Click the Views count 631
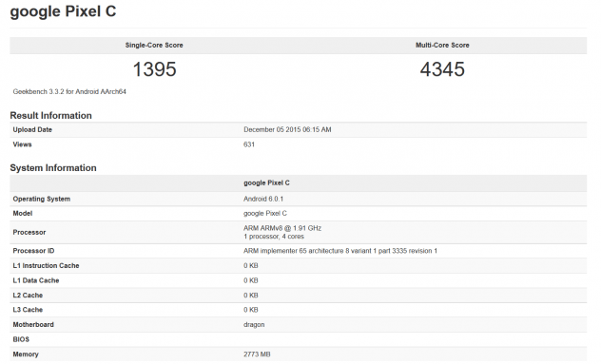This screenshot has height=364, width=601. click(x=249, y=144)
